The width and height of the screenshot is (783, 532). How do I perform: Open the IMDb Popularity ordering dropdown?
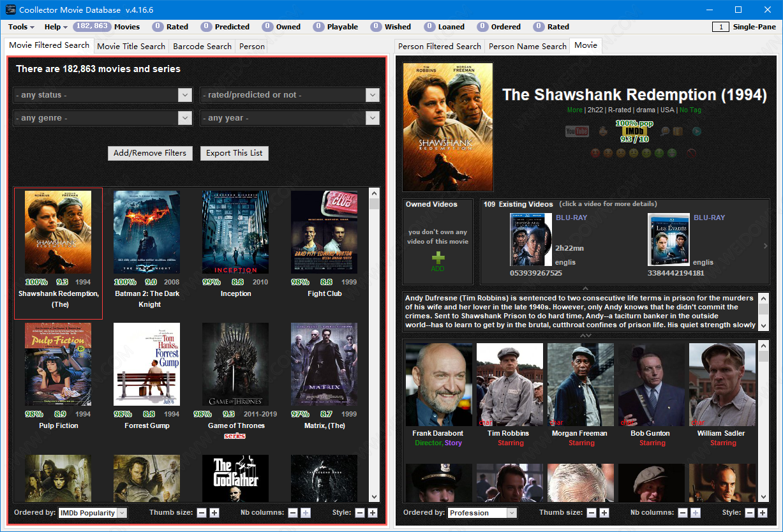[93, 513]
